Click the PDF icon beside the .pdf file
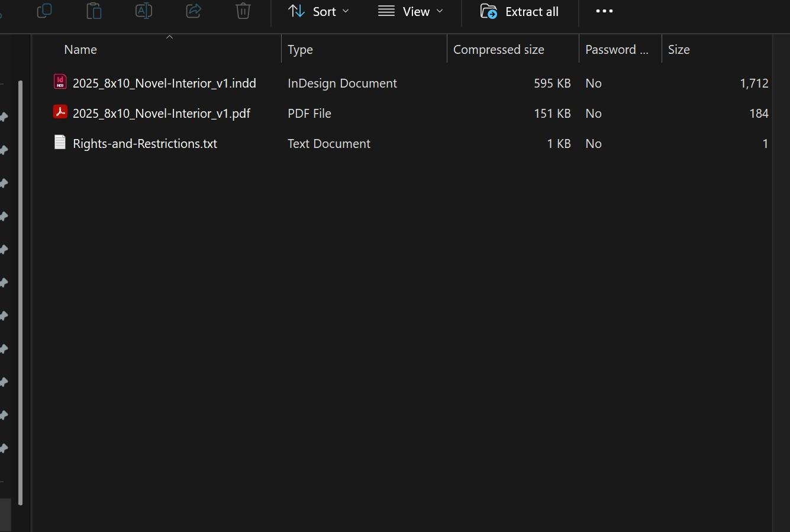The height and width of the screenshot is (532, 790). 60,112
